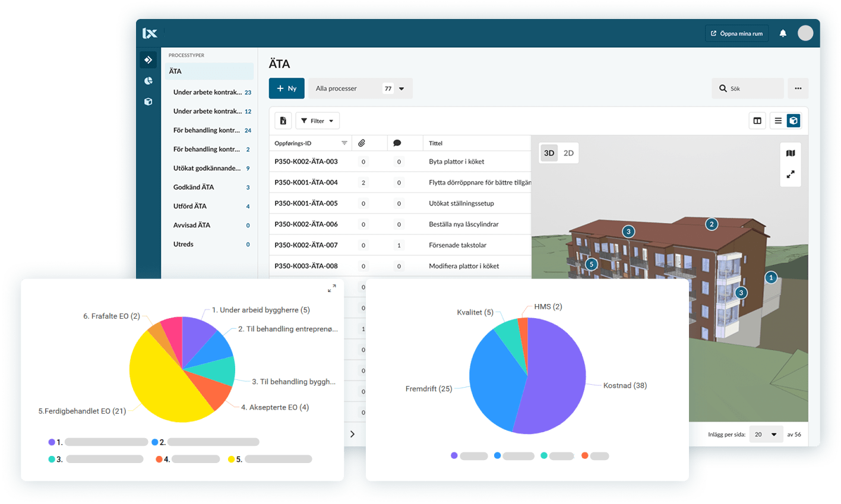Select Godkänd ÄTA in the process list
Screen dimensions: 841x504
pos(194,187)
